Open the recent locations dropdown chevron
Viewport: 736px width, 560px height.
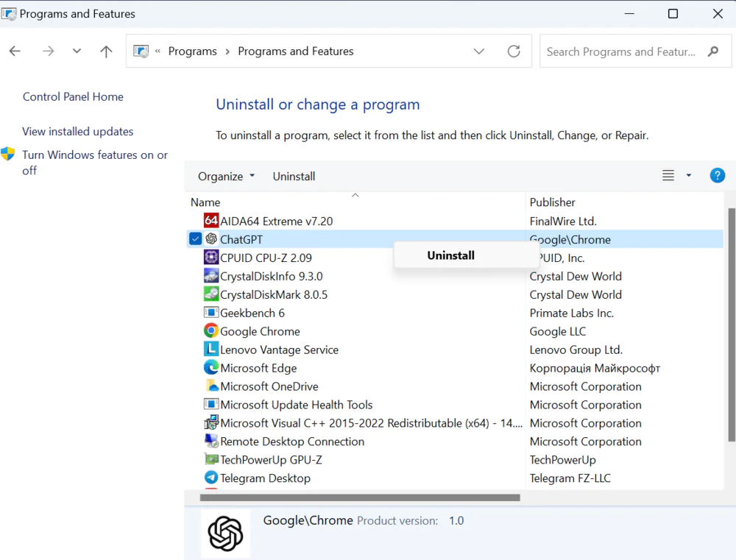77,51
